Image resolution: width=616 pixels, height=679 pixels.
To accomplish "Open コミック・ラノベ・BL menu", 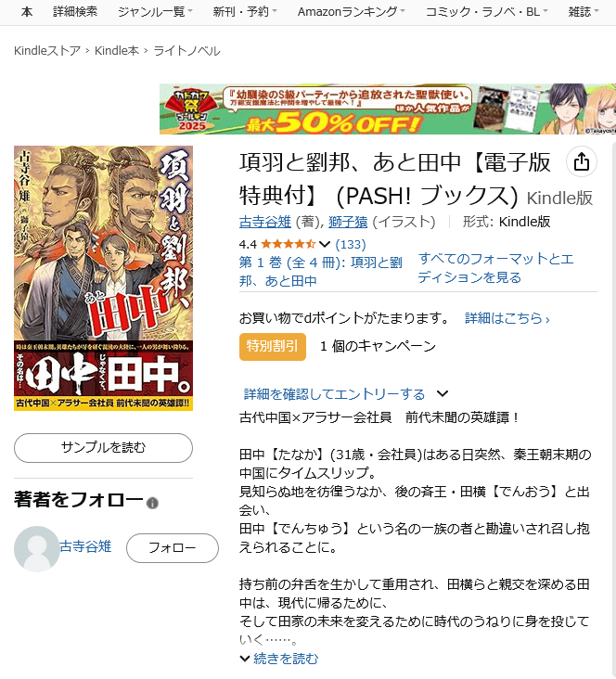I will (487, 12).
